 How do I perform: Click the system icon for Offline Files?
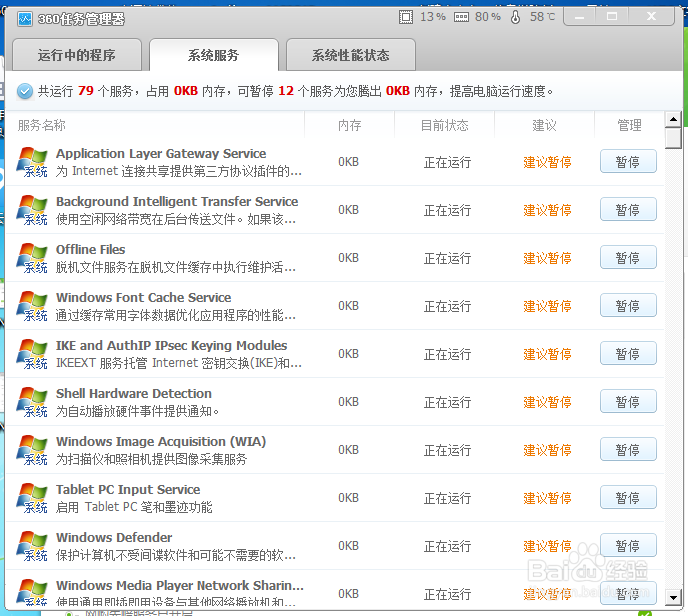coord(32,258)
